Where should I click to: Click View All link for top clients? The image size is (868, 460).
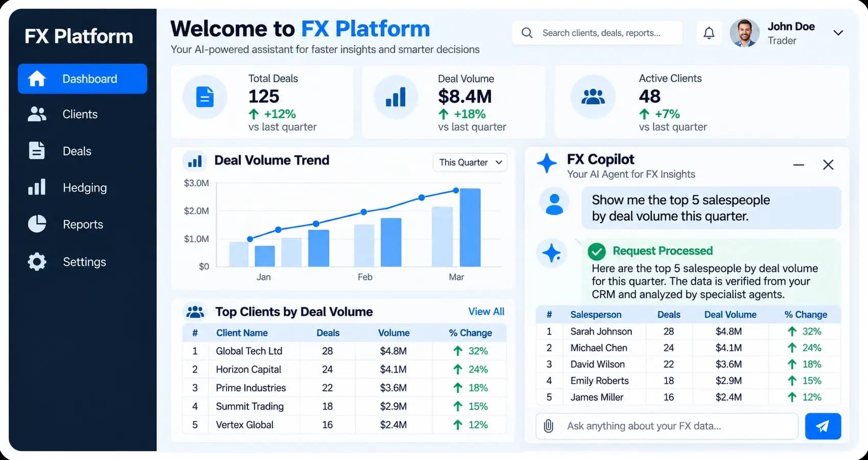486,312
